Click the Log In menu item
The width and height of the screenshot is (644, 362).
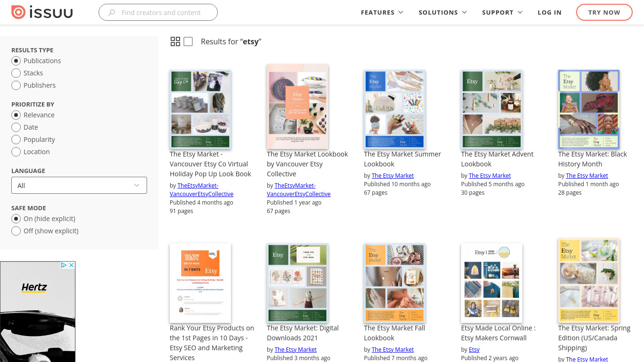[x=550, y=12]
